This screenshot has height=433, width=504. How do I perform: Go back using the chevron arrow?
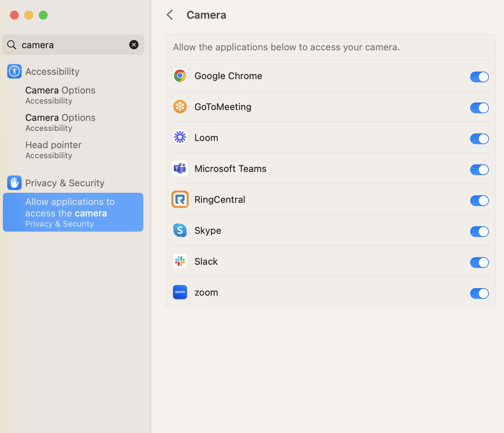170,15
